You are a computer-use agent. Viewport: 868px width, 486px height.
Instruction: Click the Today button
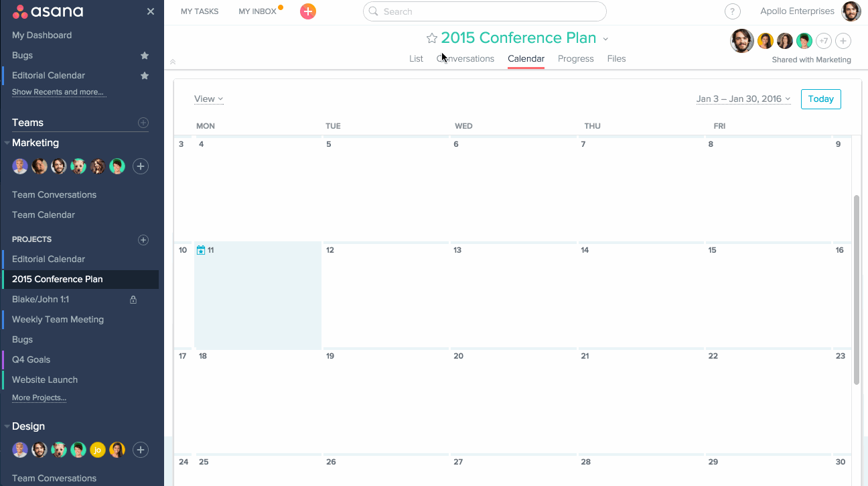[820, 99]
